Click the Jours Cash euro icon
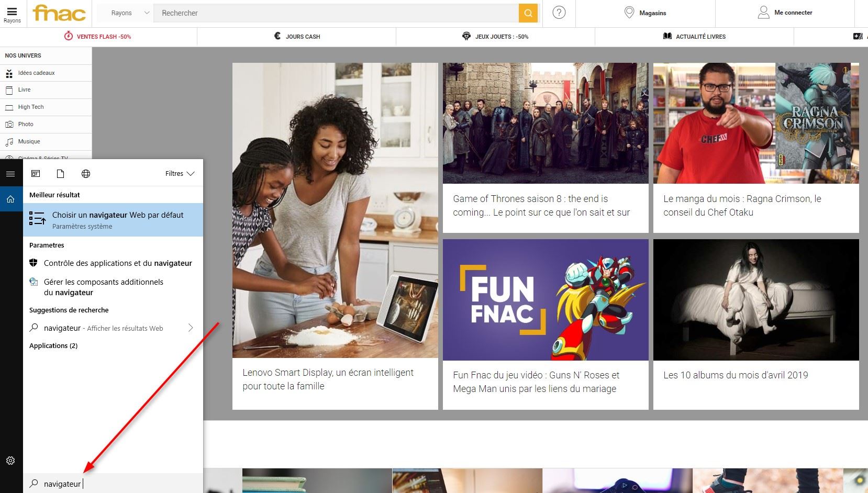The width and height of the screenshot is (868, 493). [x=277, y=36]
